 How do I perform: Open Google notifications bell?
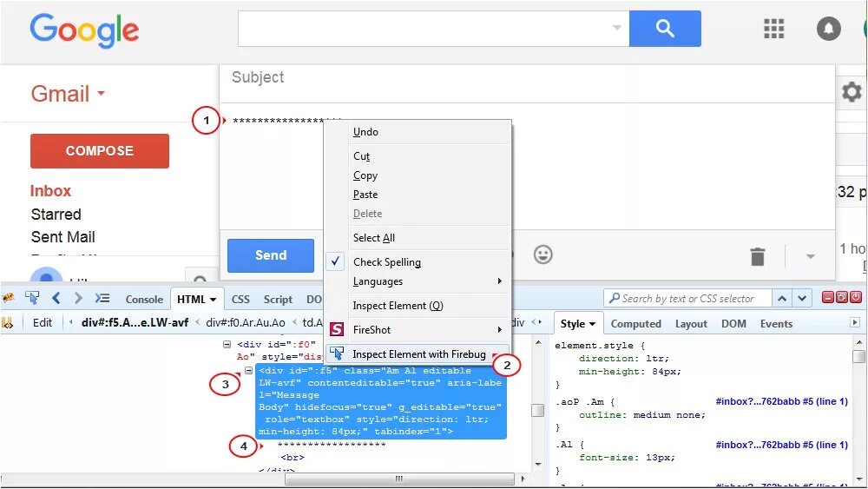[x=828, y=29]
